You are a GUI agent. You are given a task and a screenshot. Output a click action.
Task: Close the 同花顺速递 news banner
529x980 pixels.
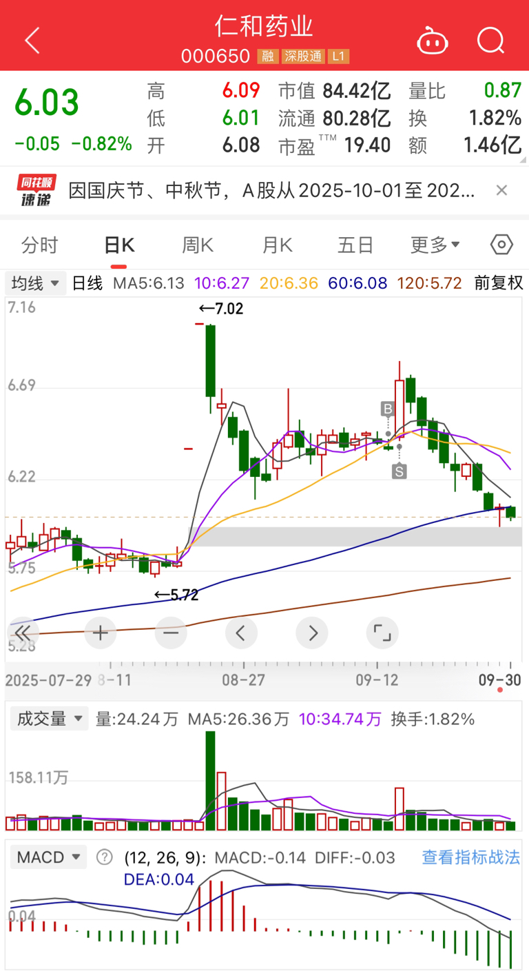point(501,191)
